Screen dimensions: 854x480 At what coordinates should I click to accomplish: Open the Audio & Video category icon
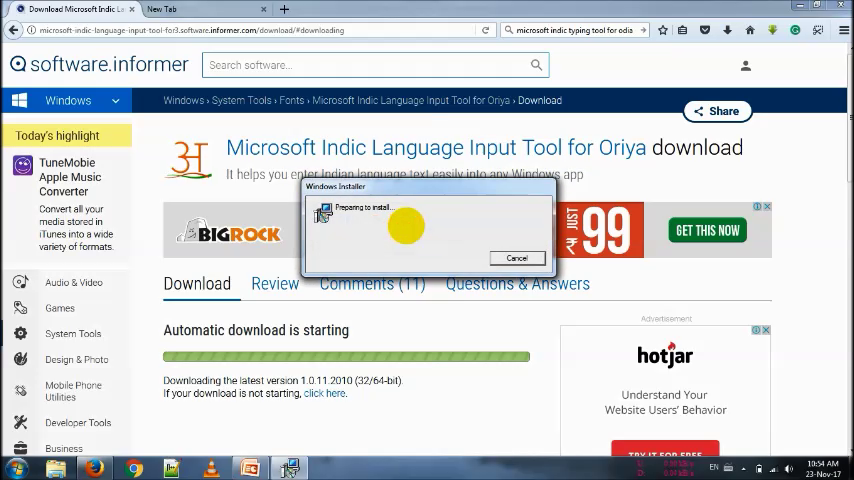point(21,282)
